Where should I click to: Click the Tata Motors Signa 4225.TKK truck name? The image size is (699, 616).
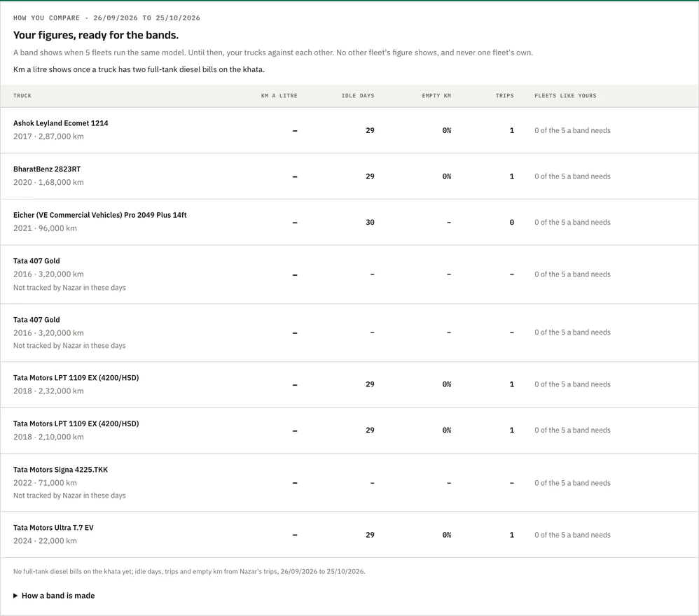click(x=61, y=470)
